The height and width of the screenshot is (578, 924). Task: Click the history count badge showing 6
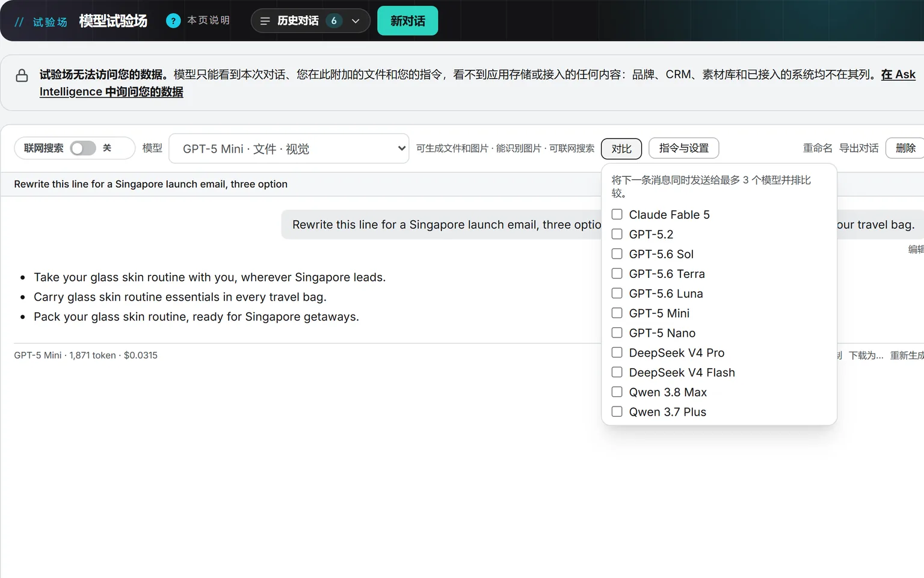(x=334, y=21)
